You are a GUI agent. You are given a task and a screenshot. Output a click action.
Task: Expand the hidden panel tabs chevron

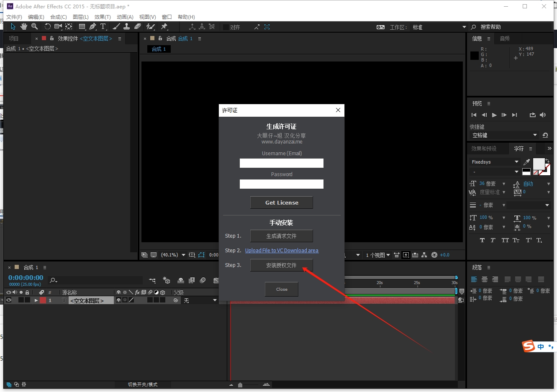tap(549, 149)
